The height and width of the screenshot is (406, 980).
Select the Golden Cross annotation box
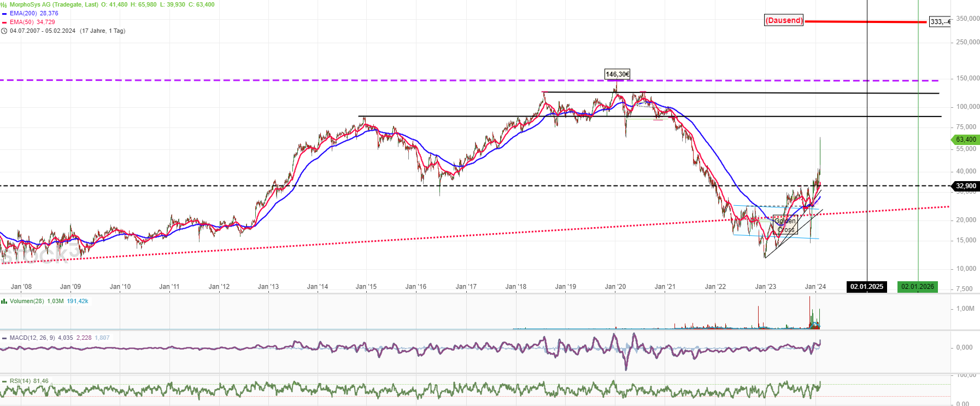point(786,225)
